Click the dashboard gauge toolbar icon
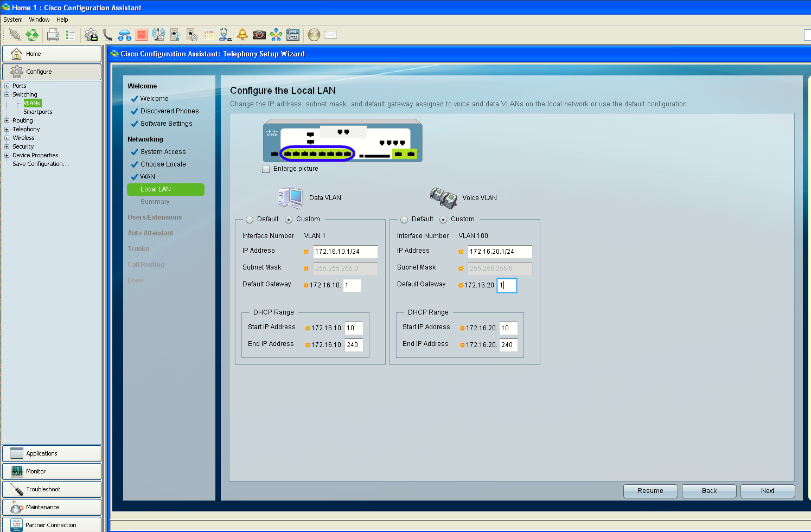This screenshot has height=532, width=811. coord(259,35)
